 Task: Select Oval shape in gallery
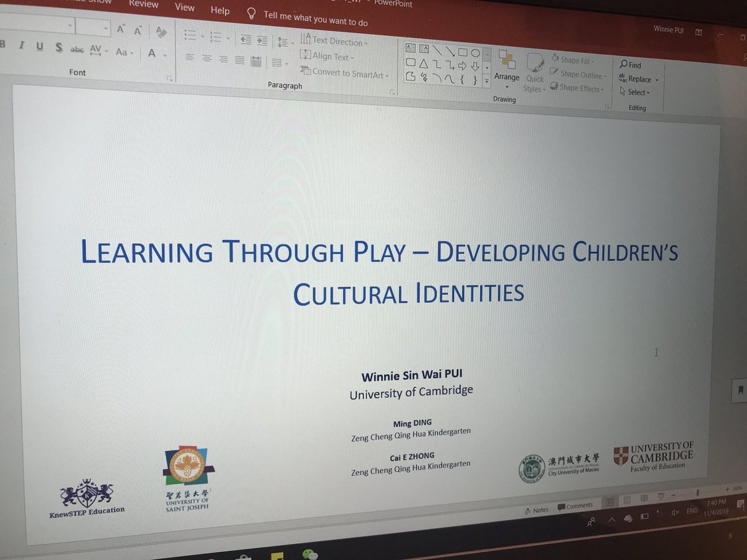(x=476, y=54)
